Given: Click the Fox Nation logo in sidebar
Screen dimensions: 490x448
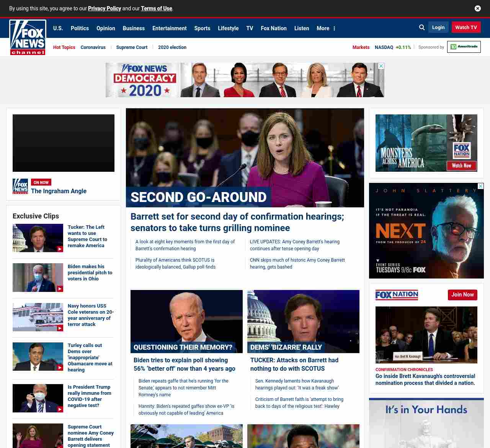Looking at the screenshot, I should coord(397,295).
